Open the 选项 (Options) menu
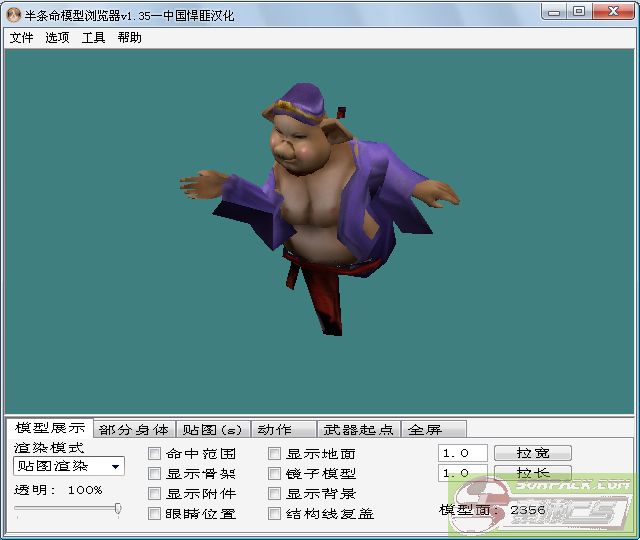This screenshot has height=540, width=640. click(57, 38)
